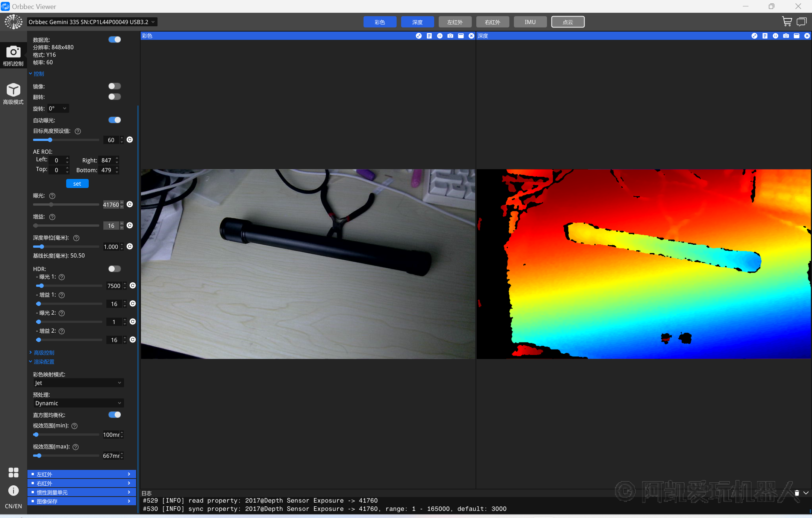Close the 彩色 stream panel
This screenshot has width=812, height=518.
[x=471, y=36]
